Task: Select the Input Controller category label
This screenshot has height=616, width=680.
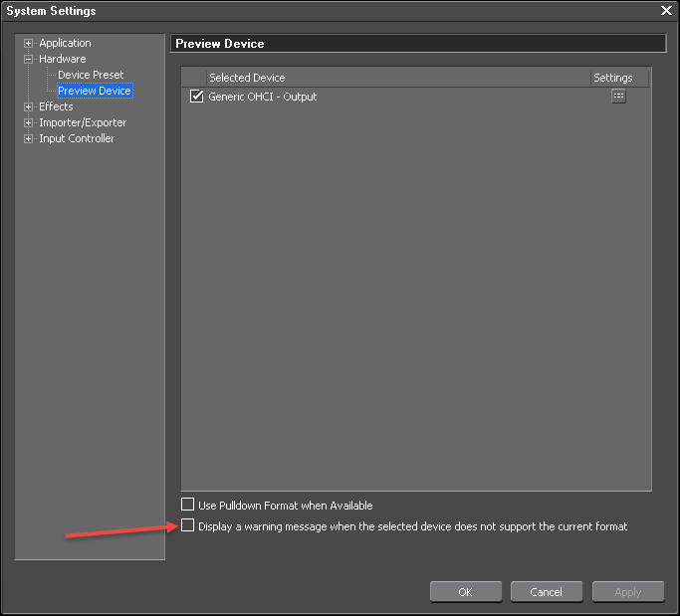Action: [x=77, y=139]
